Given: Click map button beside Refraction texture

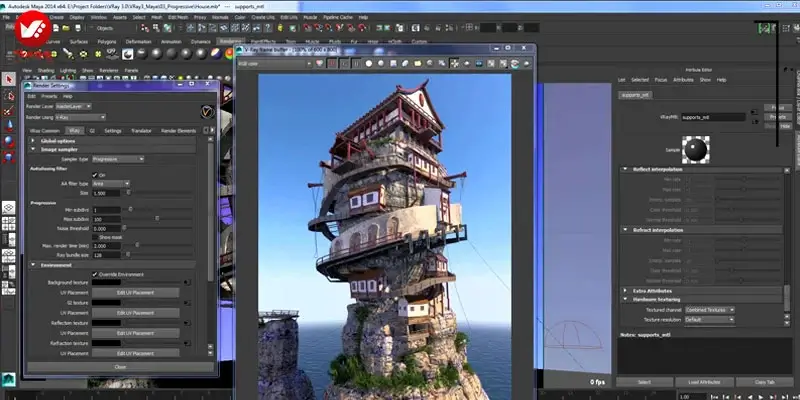Looking at the screenshot, I should [187, 343].
